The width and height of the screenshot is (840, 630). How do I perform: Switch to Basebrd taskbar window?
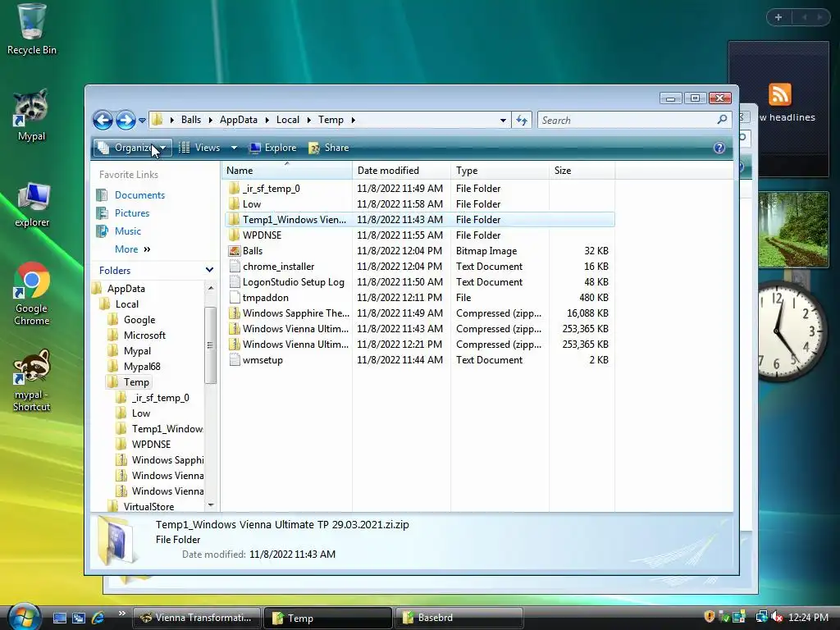[x=459, y=618]
